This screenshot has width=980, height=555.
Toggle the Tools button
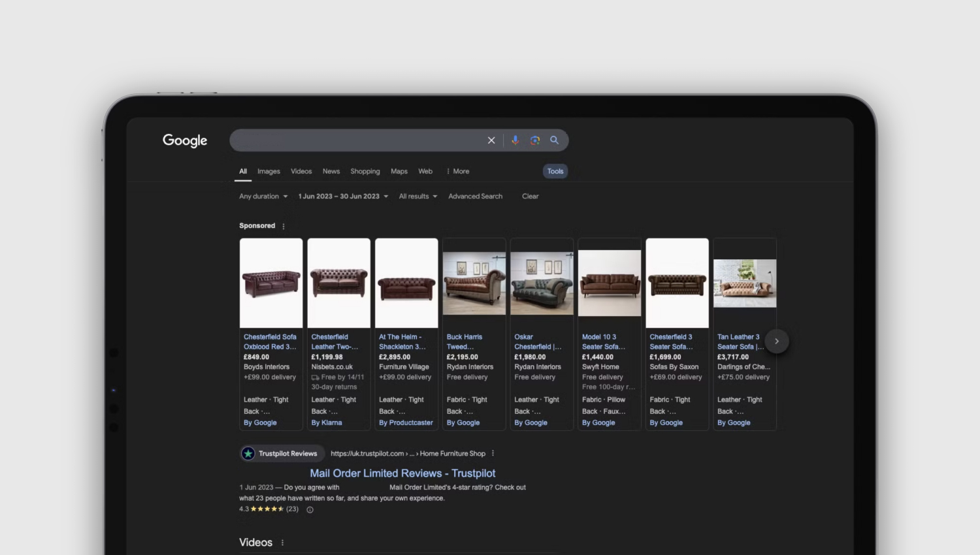[555, 172]
